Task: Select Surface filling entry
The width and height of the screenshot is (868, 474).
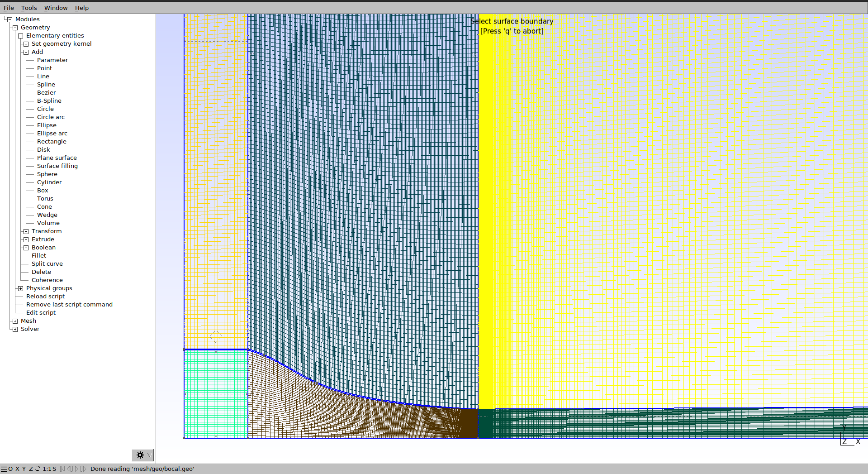Action: tap(57, 166)
